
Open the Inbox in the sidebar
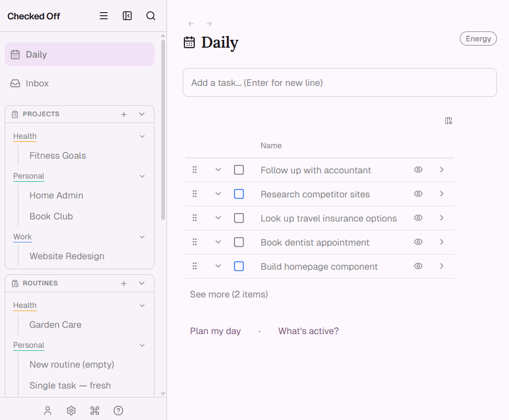click(x=80, y=83)
